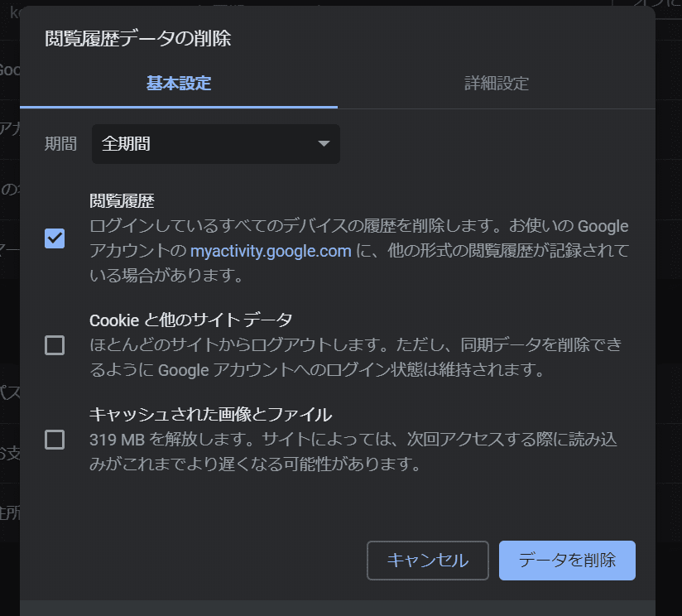
Task: Click the empty checkbox square under Cookie section
Action: pos(54,344)
